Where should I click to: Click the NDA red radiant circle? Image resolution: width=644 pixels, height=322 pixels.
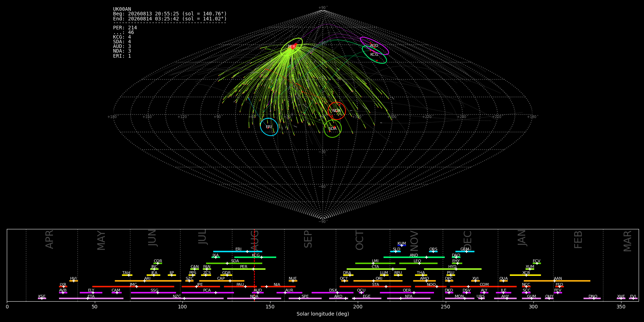pyautogui.click(x=337, y=111)
